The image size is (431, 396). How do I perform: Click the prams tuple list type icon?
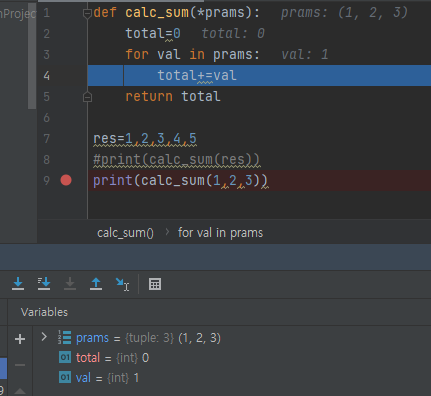(x=65, y=337)
